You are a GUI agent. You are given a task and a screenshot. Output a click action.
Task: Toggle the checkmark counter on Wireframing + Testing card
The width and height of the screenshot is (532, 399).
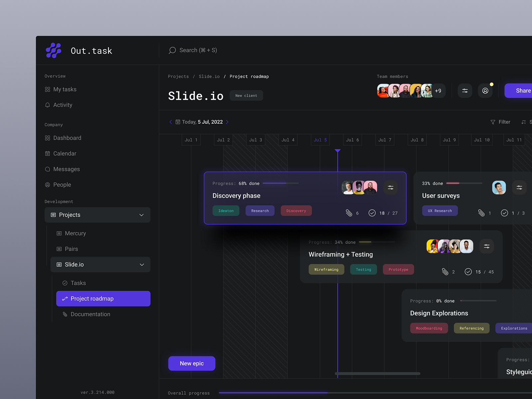tap(468, 272)
